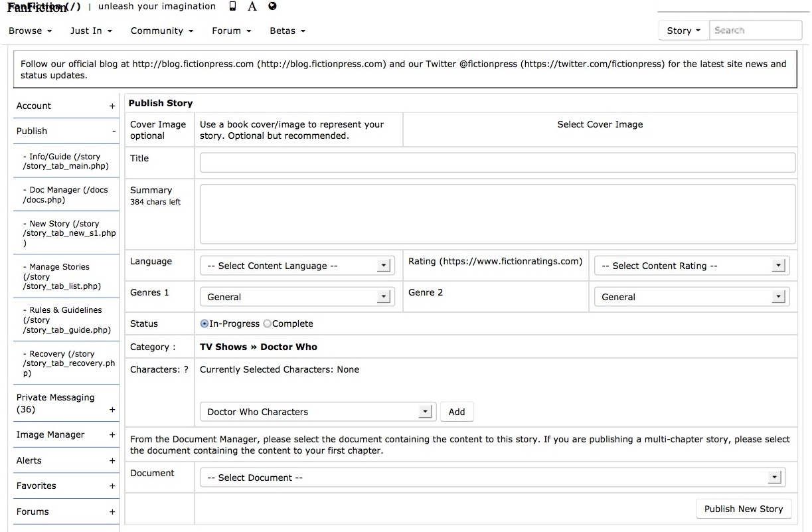The image size is (812, 532).
Task: Open the Browse menu
Action: point(30,31)
